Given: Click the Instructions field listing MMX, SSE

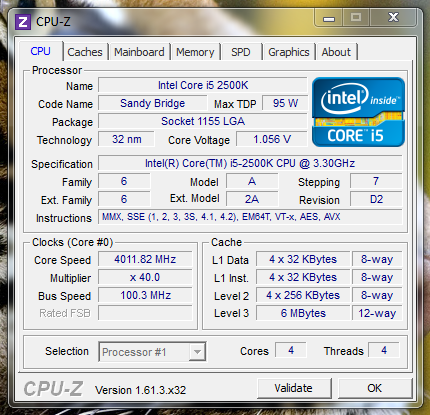Looking at the screenshot, I should point(250,217).
